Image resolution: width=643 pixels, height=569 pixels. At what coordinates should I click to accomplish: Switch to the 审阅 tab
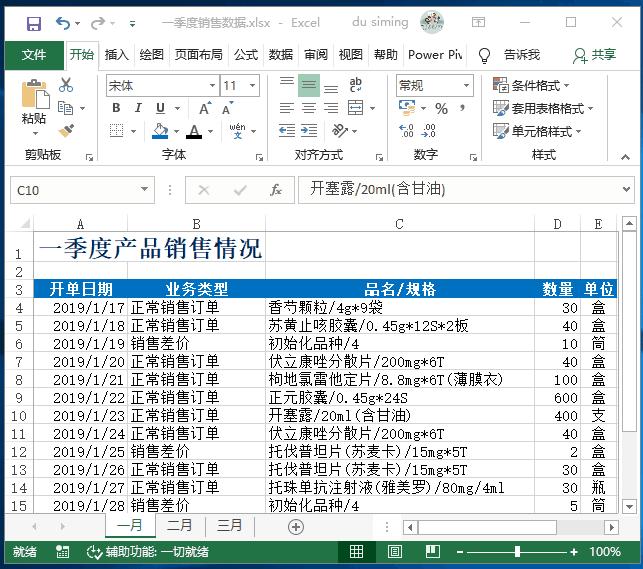316,55
